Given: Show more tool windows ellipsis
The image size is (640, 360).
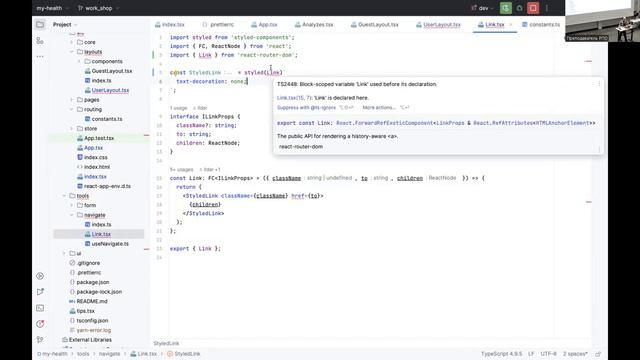Looking at the screenshot, I should tap(40, 56).
